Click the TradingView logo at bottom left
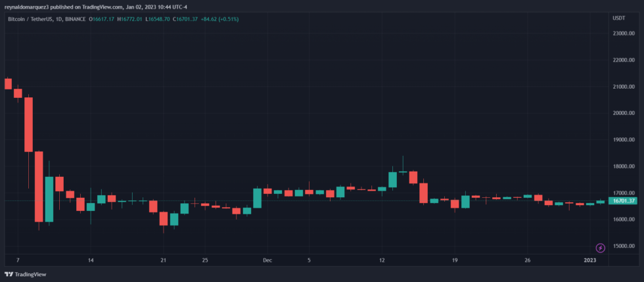Viewport: 644px width, 282px height. [26, 274]
